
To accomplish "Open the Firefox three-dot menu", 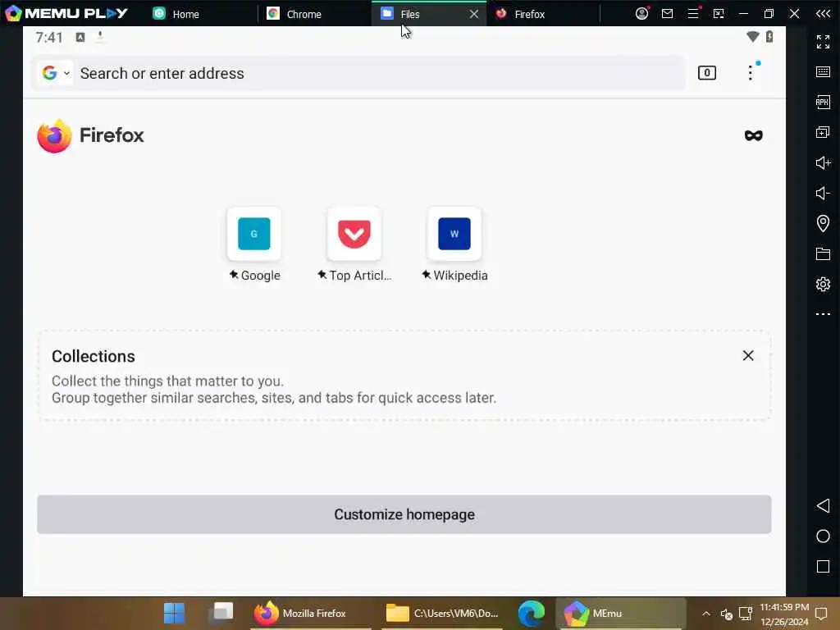I will (x=750, y=73).
